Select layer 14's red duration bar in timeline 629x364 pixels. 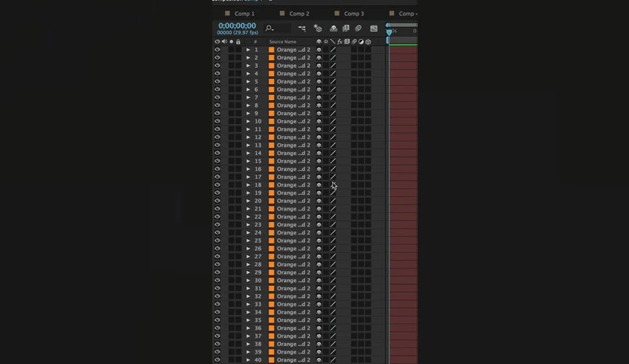point(403,153)
